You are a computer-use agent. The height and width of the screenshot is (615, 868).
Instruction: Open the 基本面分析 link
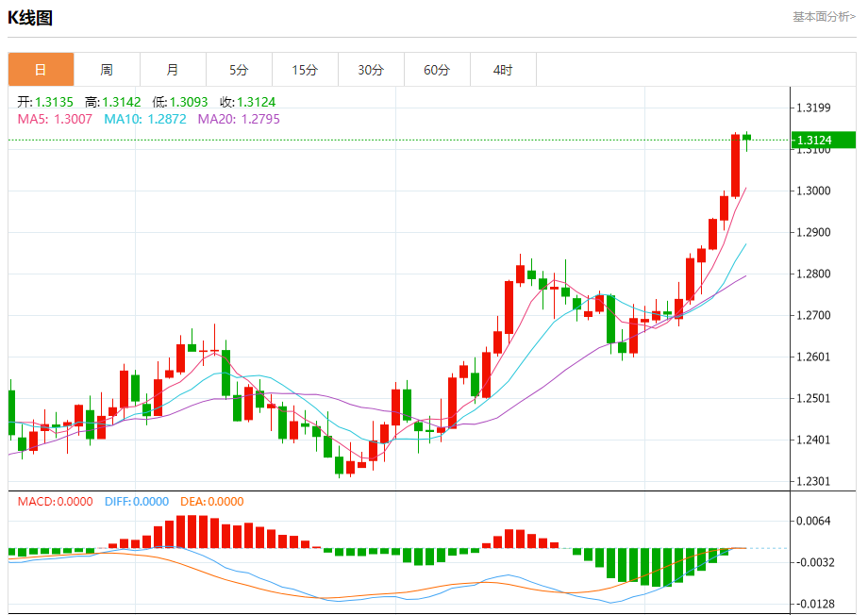(824, 17)
